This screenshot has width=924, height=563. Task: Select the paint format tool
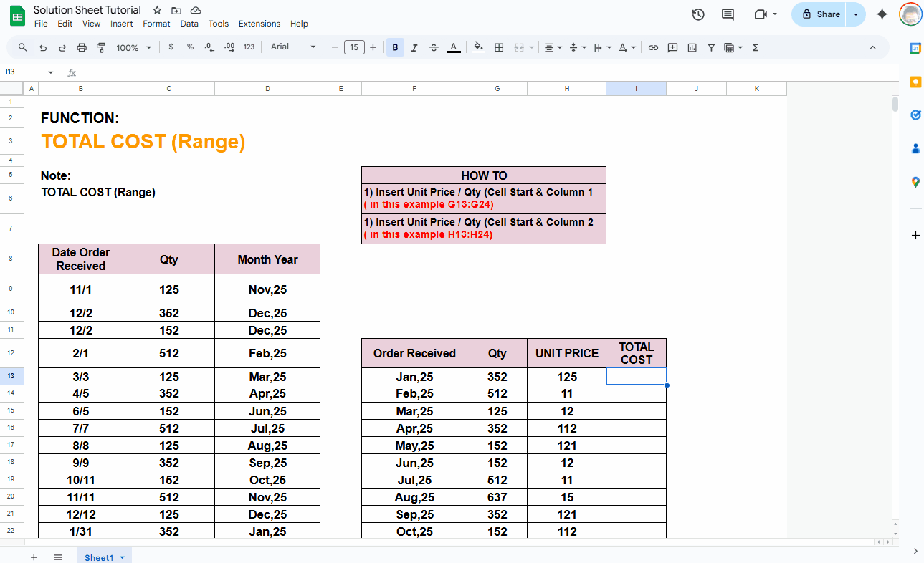[x=101, y=47]
